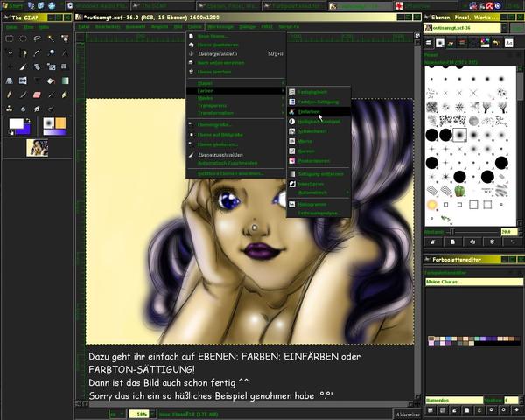Select the Ellipse Select tool
Image resolution: width=525 pixels, height=420 pixels.
pyautogui.click(x=23, y=38)
